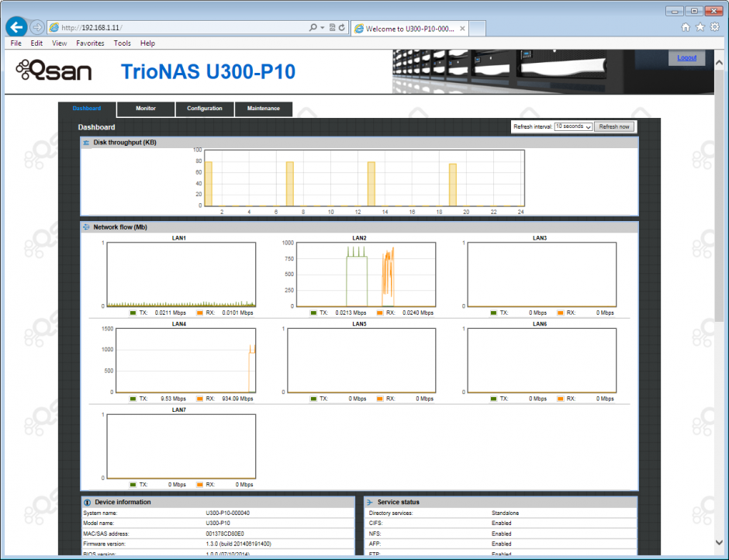729x560 pixels.
Task: Click the MAC/SAS address value 001378CD80E0
Action: (225, 534)
